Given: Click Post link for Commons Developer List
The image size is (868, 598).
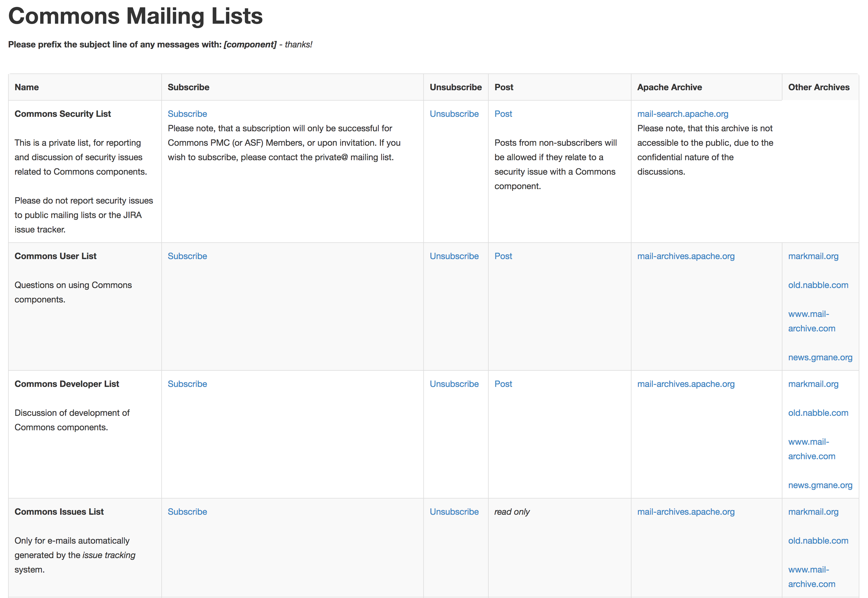Looking at the screenshot, I should 503,384.
